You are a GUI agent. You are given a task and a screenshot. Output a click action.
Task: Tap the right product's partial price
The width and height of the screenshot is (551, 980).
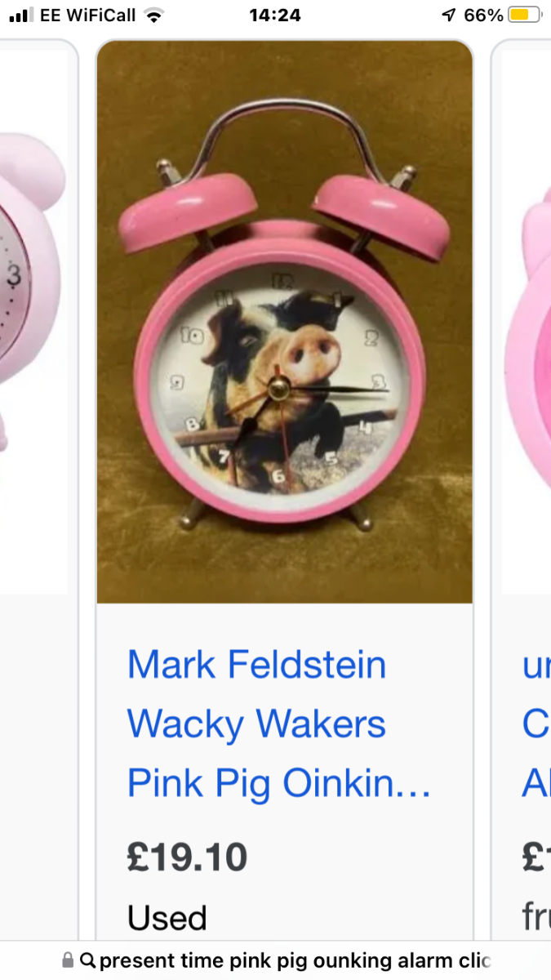536,857
